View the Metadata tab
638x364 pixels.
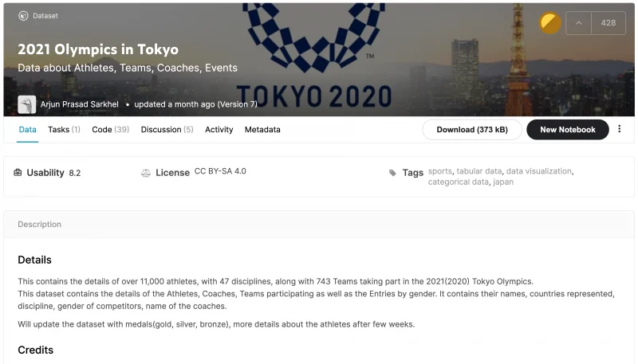tap(262, 129)
